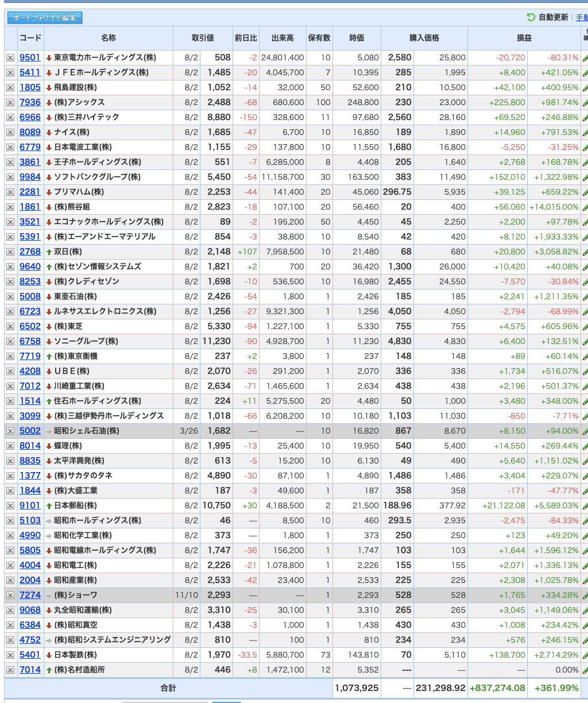Click X icon for 7274 ショーワ

coord(10,595)
